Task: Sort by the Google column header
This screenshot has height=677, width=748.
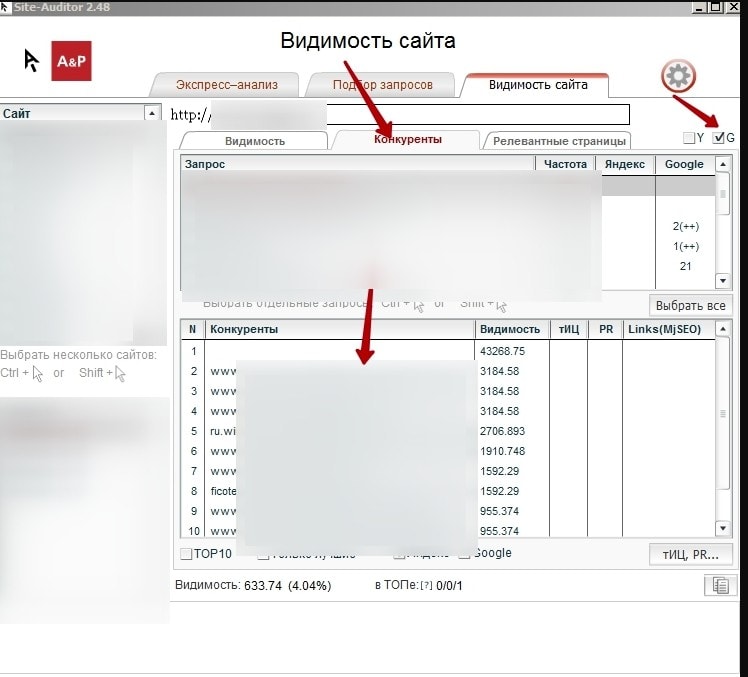Action: [685, 164]
